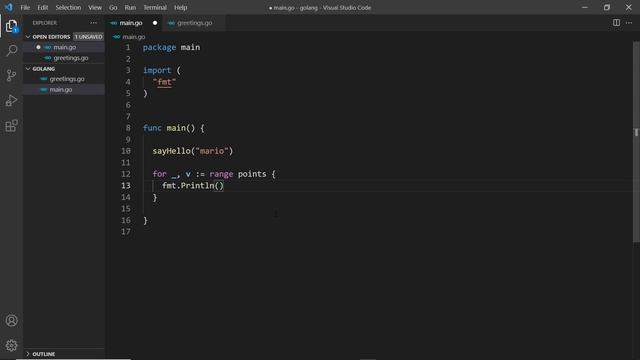640x360 pixels.
Task: Click the "fmt" import string
Action: [x=164, y=82]
